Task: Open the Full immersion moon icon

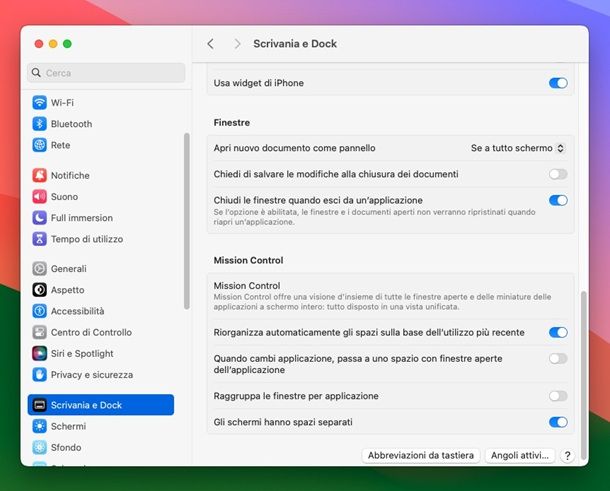Action: 39,218
